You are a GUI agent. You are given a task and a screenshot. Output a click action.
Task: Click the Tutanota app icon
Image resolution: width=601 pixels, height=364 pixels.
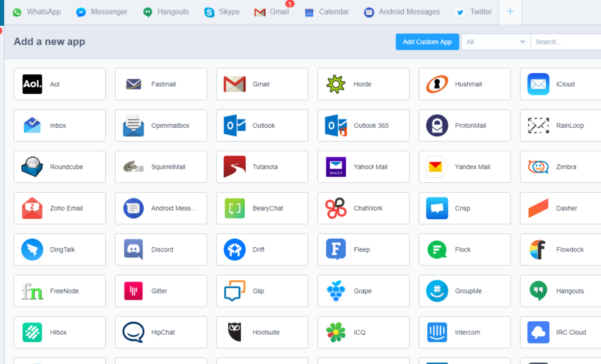235,167
